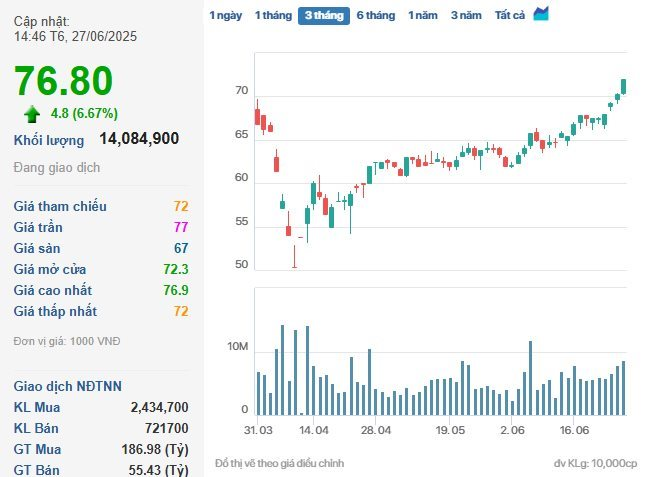Click the green up arrow price indicator
The width and height of the screenshot is (660, 477).
[x=33, y=113]
